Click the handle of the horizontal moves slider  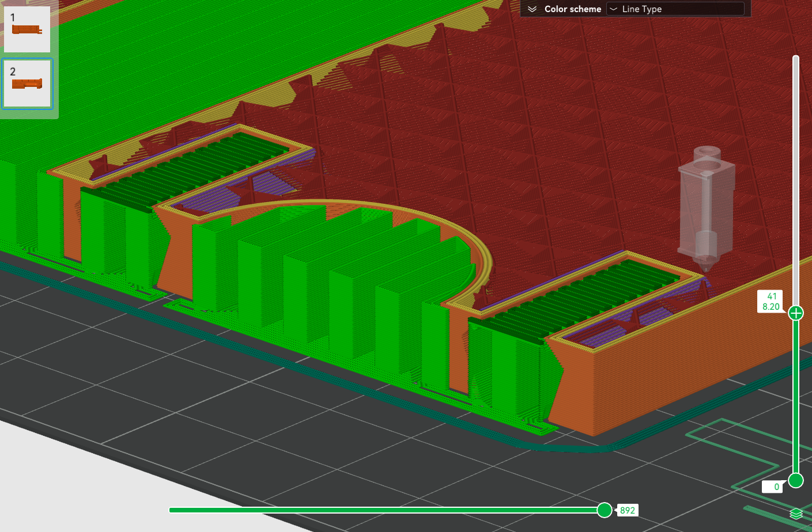click(x=605, y=510)
